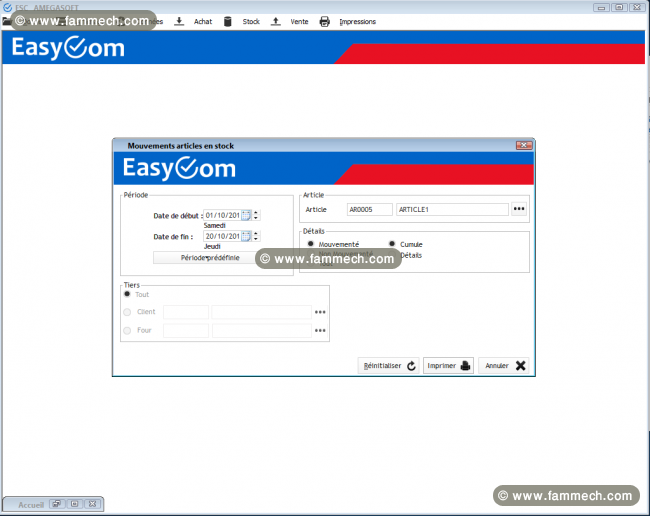Open the Stock menu
Image resolution: width=650 pixels, height=516 pixels.
[x=251, y=22]
